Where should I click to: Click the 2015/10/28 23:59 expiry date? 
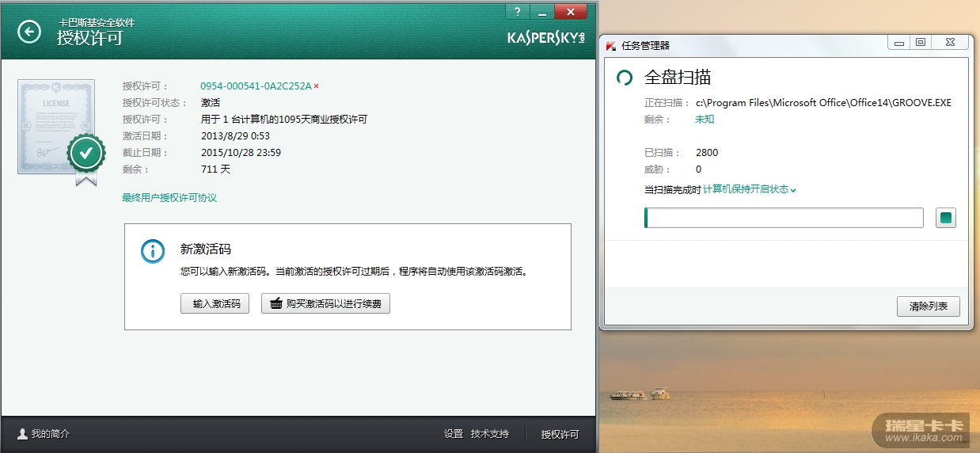(241, 152)
